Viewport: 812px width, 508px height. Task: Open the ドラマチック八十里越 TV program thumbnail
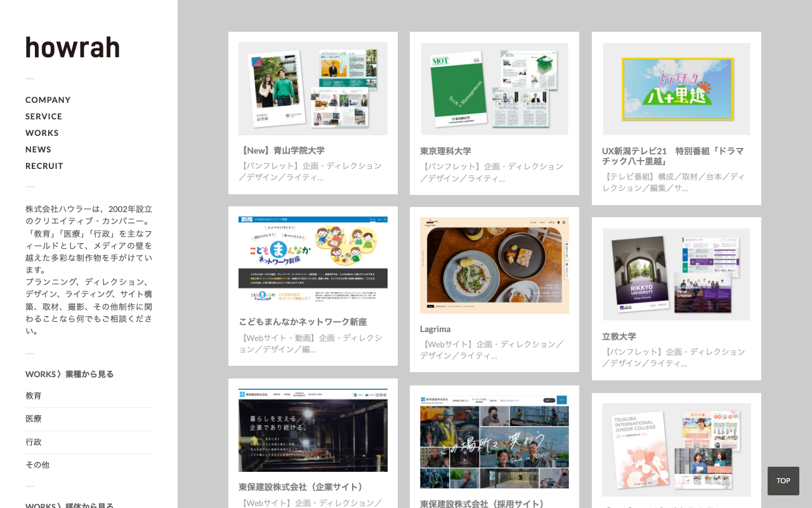[676, 89]
